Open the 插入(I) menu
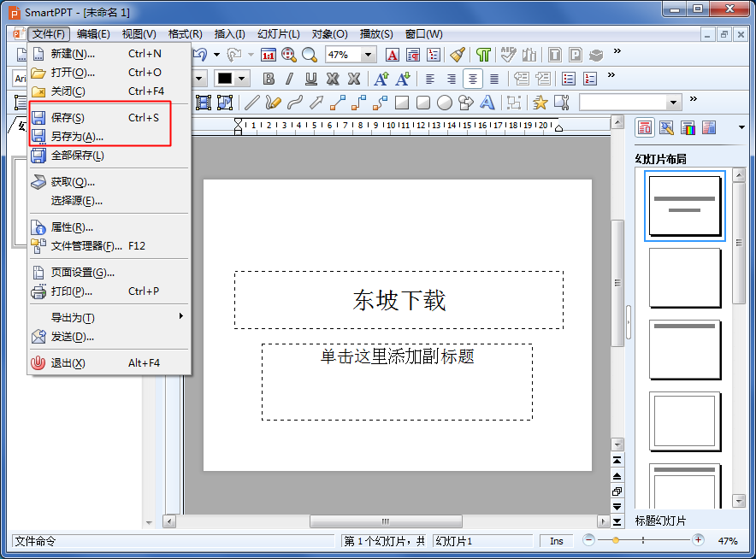 pos(230,34)
